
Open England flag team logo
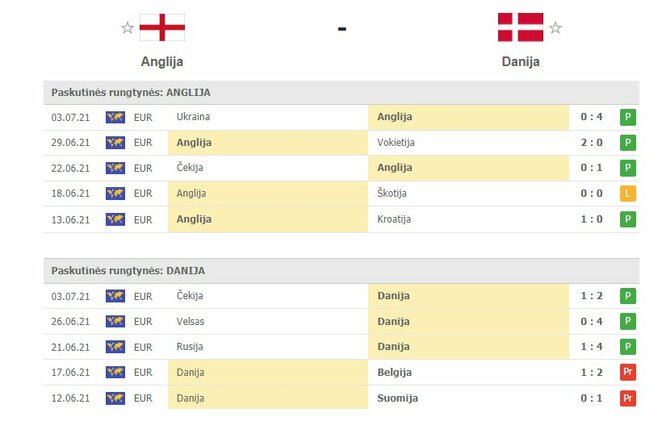click(162, 27)
